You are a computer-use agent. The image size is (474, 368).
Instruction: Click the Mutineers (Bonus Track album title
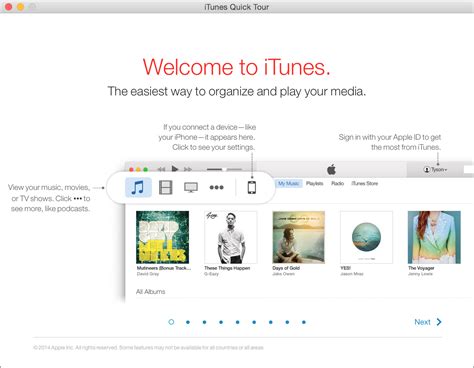point(164,268)
